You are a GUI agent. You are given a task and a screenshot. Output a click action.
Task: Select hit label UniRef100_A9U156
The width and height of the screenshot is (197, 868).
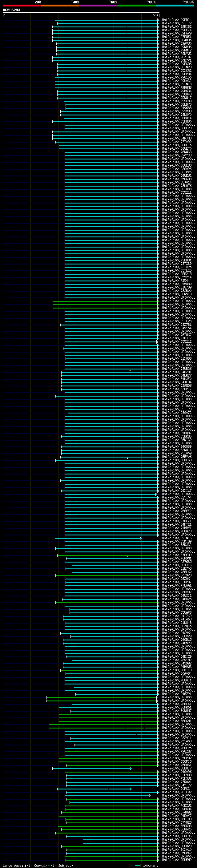176,77
